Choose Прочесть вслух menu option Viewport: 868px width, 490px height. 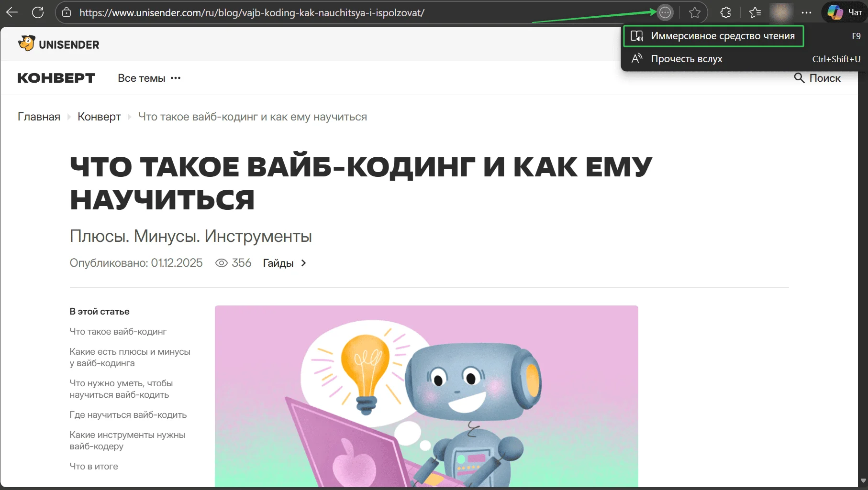click(686, 59)
